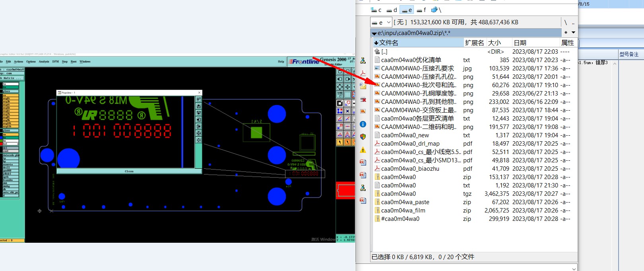
Task: Click the X Y coordinate readout in Genesis
Action: [345, 238]
